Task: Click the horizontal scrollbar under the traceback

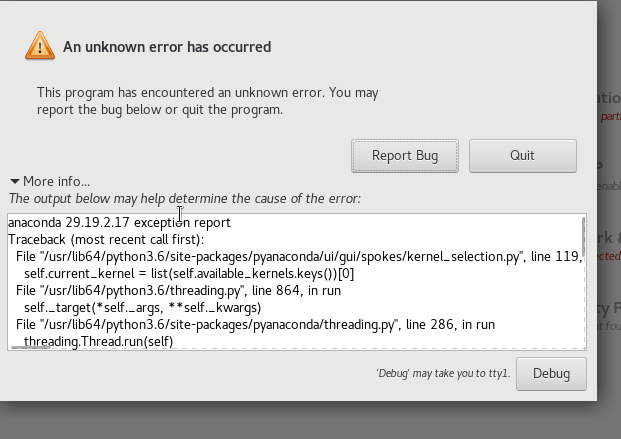Action: pyautogui.click(x=30, y=346)
